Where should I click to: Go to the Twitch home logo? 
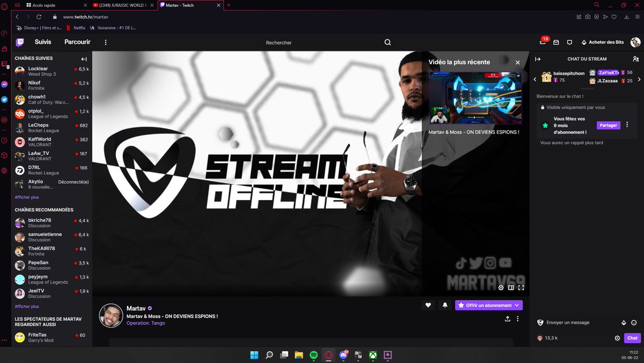20,42
